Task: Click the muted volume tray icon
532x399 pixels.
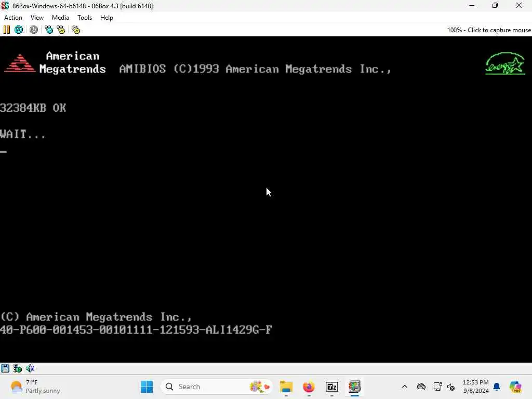Action: [x=451, y=387]
